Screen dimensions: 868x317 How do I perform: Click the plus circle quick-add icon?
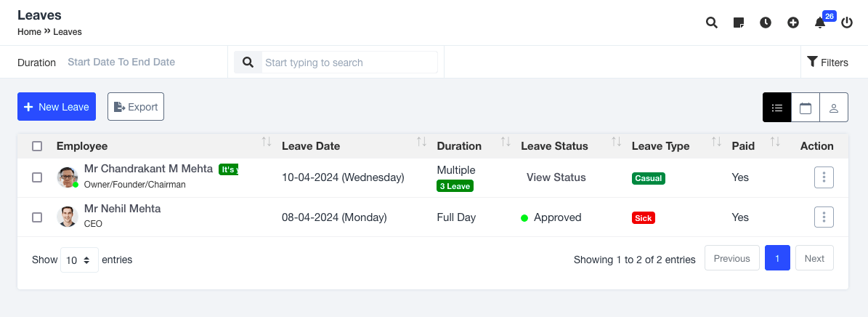tap(793, 23)
